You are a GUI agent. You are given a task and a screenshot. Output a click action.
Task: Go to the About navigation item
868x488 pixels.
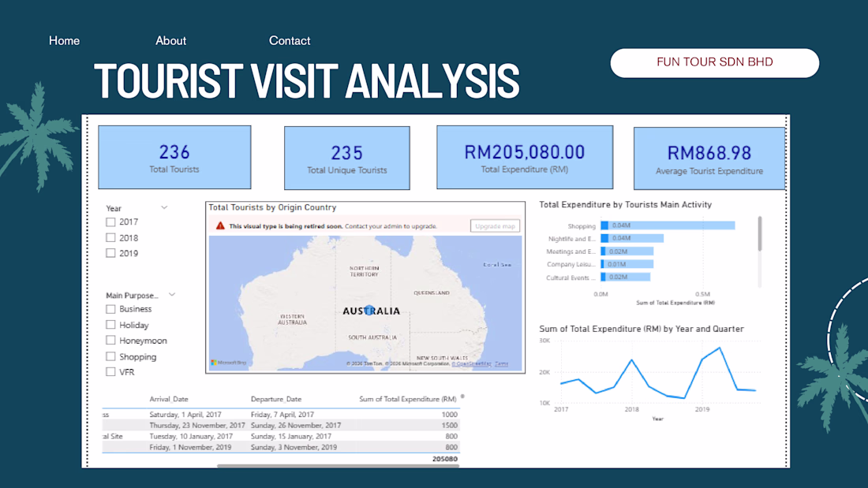point(170,41)
